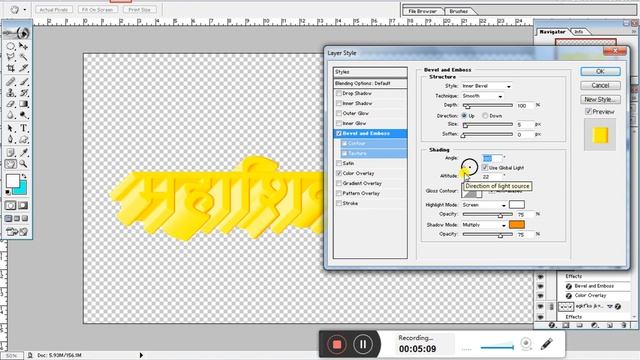Select the Clone Stamp tool
Screen dimensions: 640x360
click(11, 93)
